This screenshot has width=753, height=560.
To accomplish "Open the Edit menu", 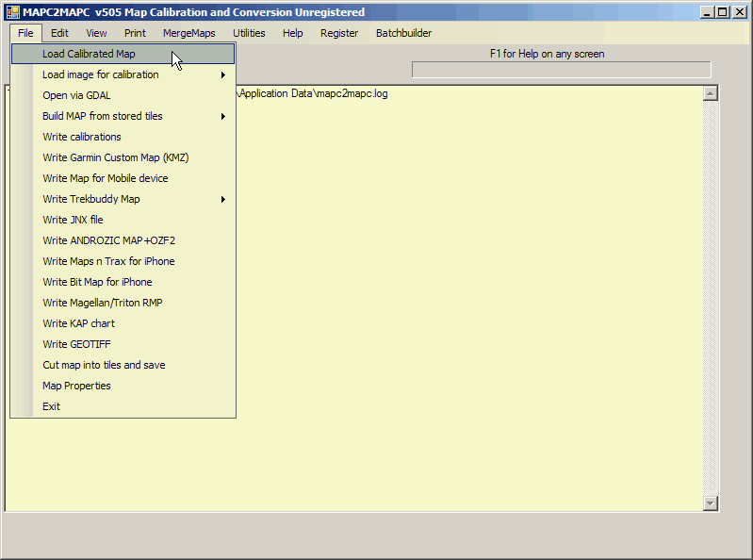I will pos(59,33).
